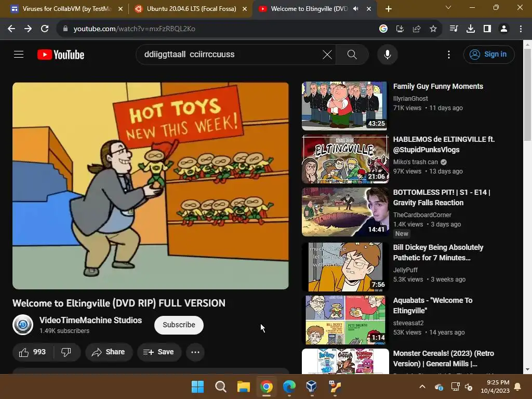Bookmark this page with the star icon
The image size is (532, 399).
click(433, 29)
